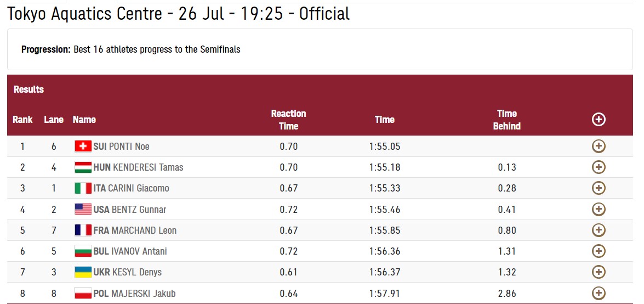
Task: Click the USA flag icon
Action: 83,210
